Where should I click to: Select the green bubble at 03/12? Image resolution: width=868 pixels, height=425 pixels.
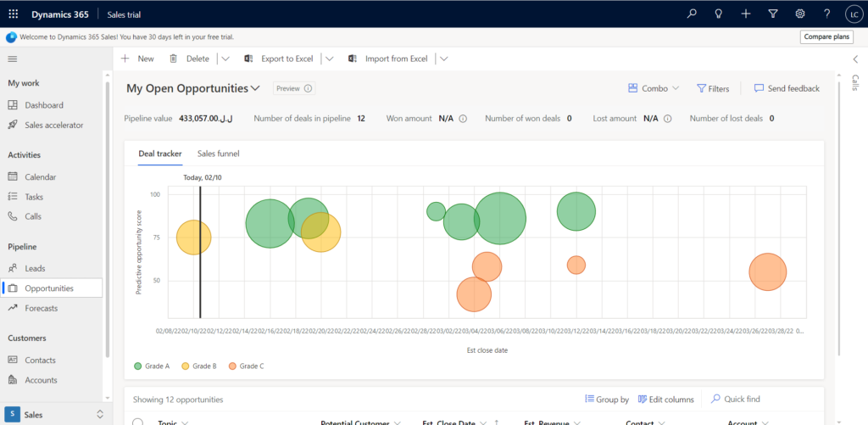coord(576,211)
